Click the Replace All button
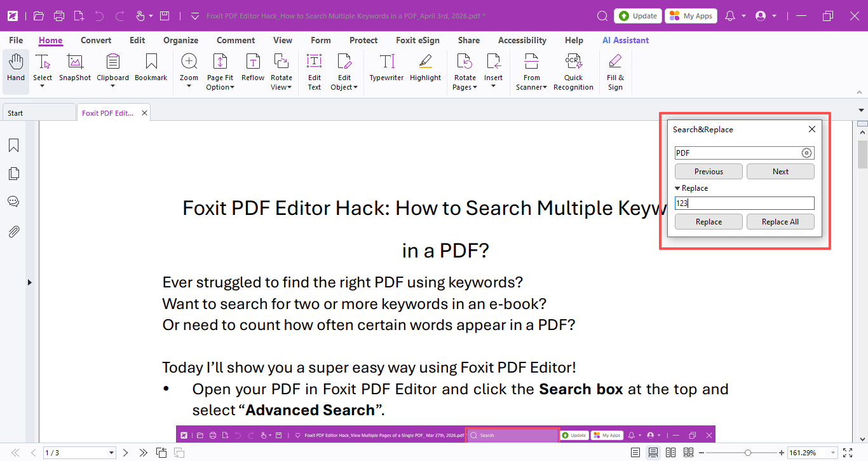 780,221
